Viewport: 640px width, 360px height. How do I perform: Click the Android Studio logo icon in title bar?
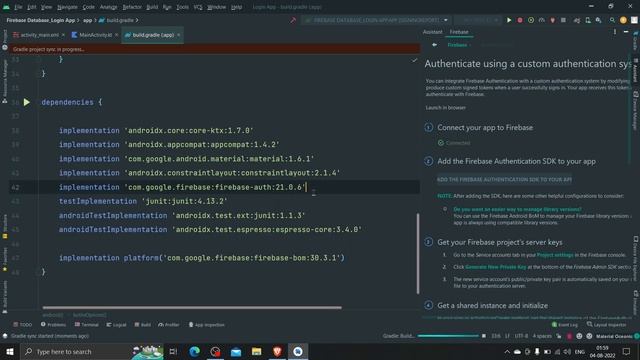point(6,7)
